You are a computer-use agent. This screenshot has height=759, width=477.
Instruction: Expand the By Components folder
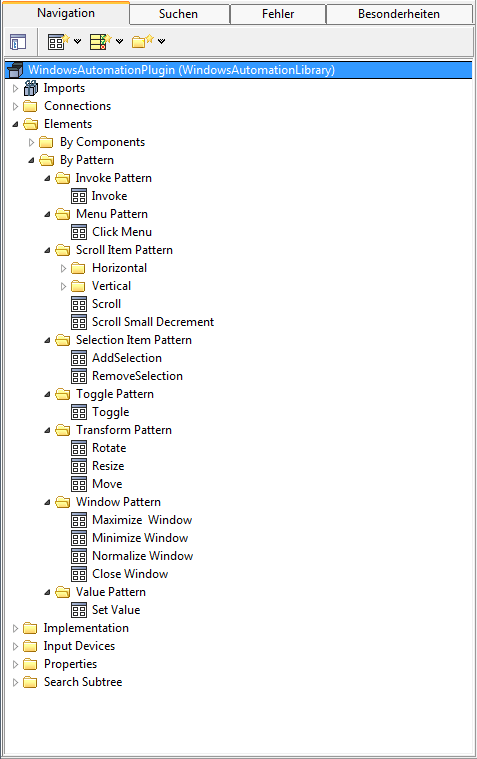coord(31,142)
